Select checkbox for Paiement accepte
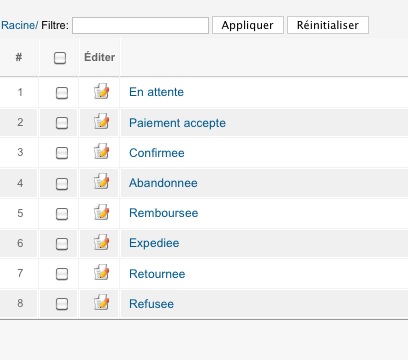The height and width of the screenshot is (360, 408). [x=62, y=123]
